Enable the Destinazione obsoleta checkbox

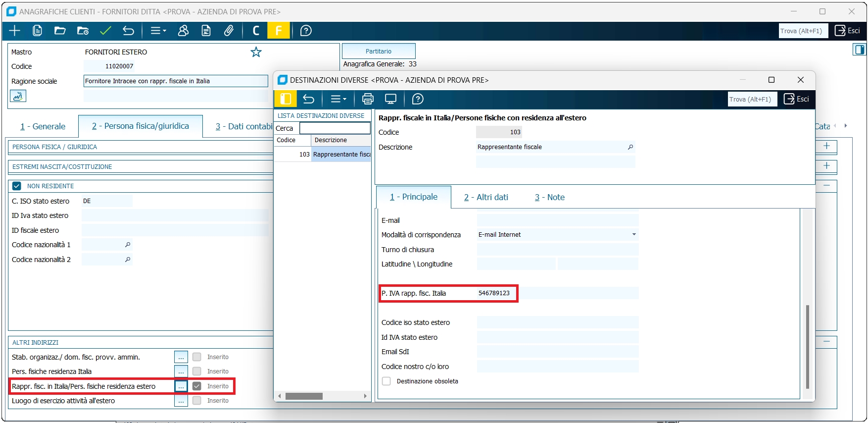point(386,381)
